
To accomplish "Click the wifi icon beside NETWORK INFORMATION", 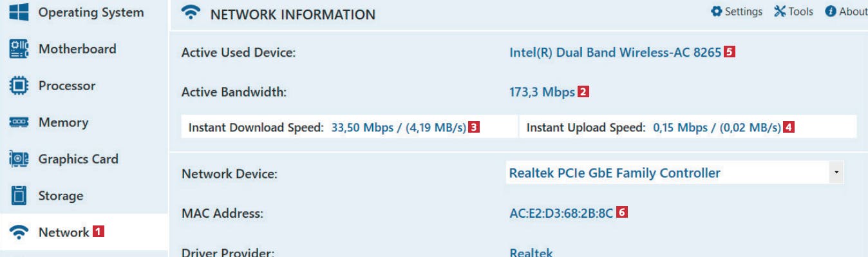I will (191, 13).
